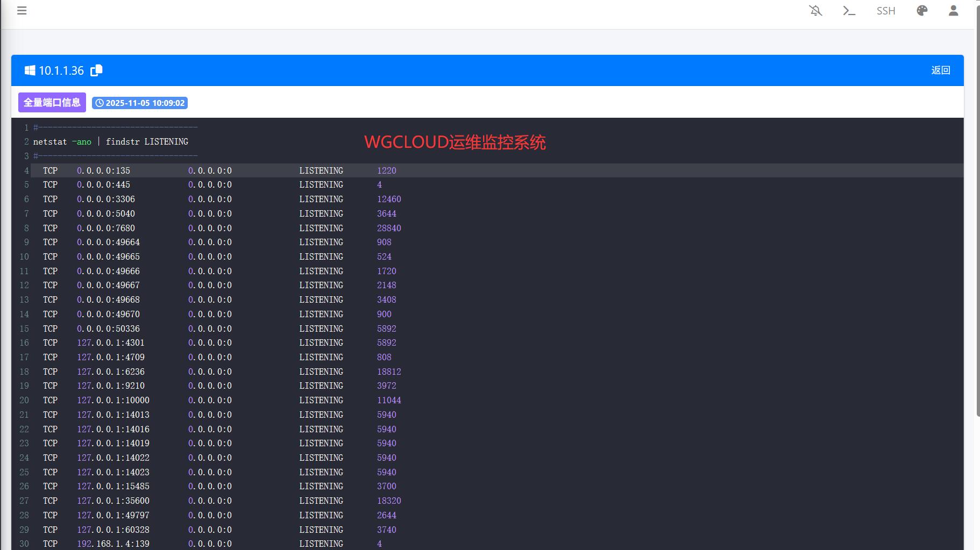Click the 全量端口信息 purple button
Image resolution: width=980 pixels, height=550 pixels.
tap(52, 103)
